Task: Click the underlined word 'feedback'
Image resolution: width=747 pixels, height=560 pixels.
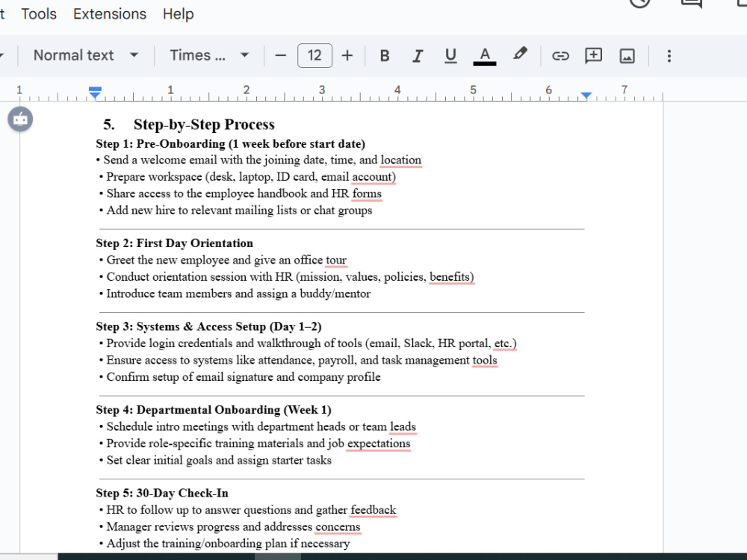Action: coord(373,510)
